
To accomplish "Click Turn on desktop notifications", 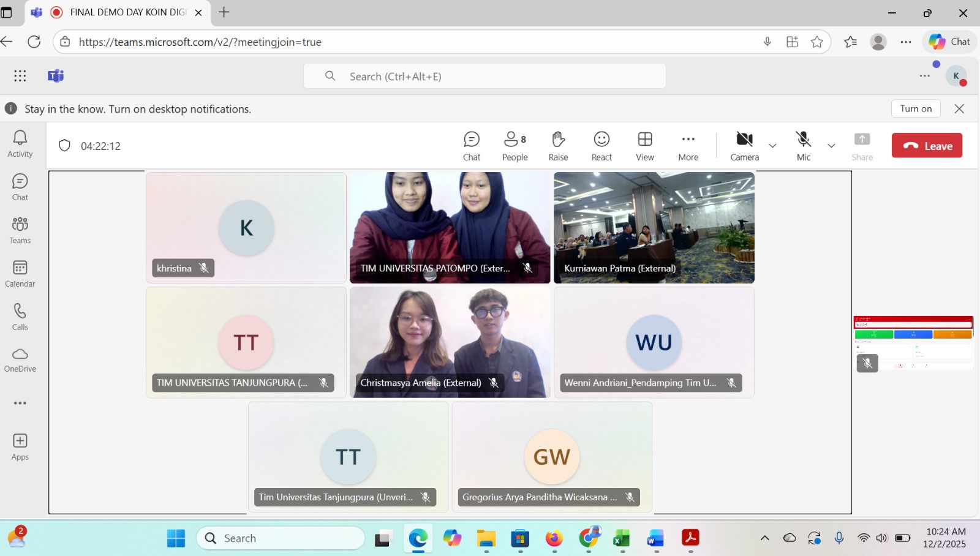I will pos(916,108).
